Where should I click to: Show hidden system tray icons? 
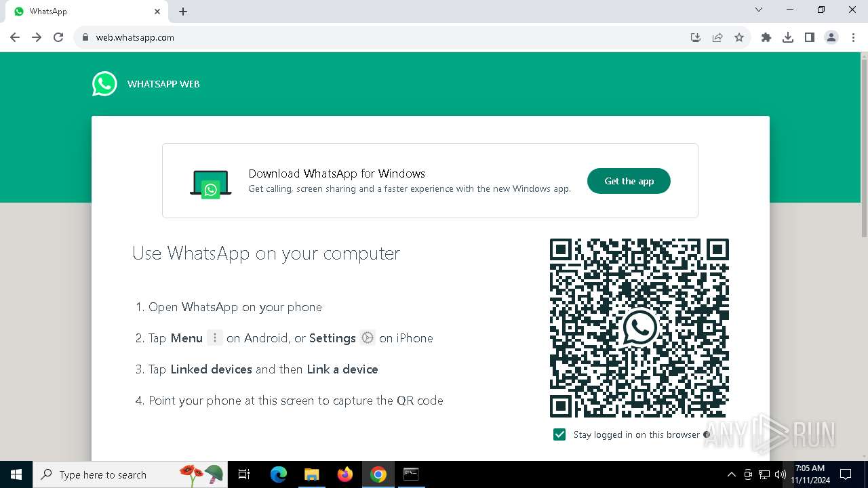[x=731, y=474]
